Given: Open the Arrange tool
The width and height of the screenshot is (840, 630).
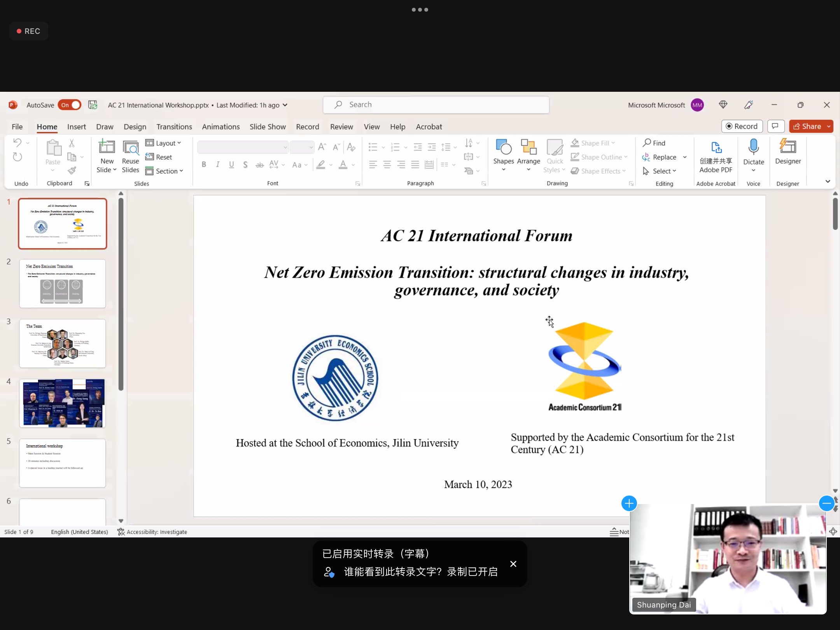Looking at the screenshot, I should point(528,148).
